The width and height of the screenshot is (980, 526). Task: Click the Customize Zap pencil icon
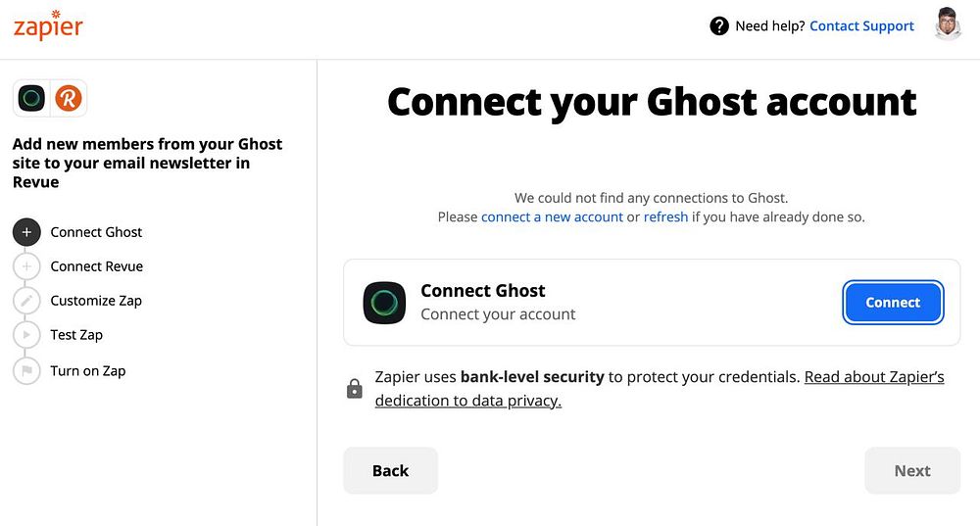tap(27, 301)
